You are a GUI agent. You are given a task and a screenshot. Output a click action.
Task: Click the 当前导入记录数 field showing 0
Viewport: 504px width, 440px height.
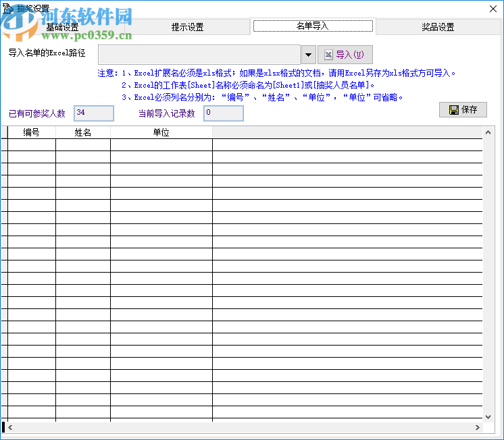click(x=224, y=113)
